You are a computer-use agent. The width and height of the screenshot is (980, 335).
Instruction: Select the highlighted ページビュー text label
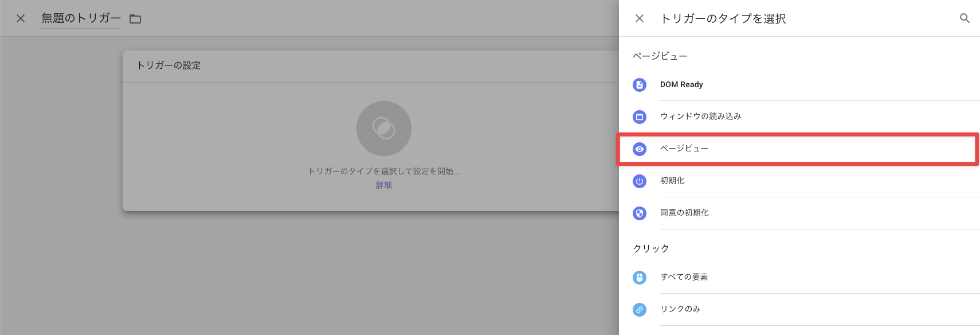[684, 149]
